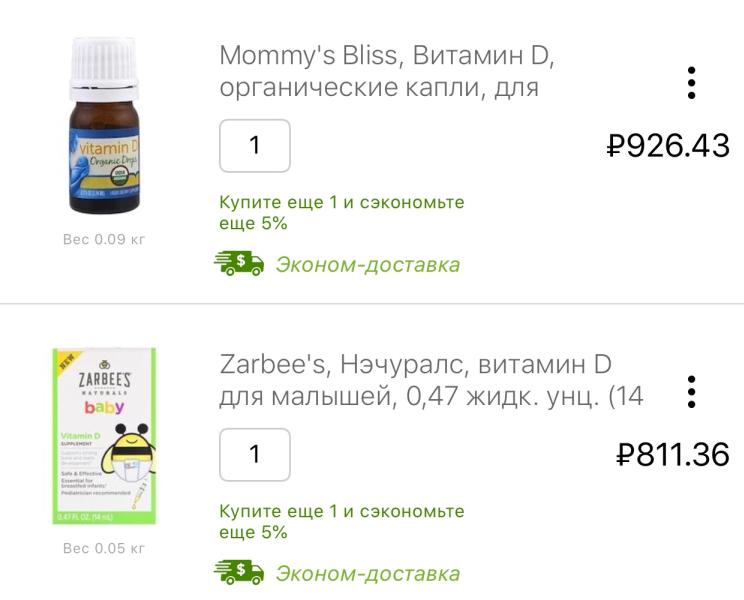Open the Mommy's Bliss Vitamin D bottle image
The width and height of the screenshot is (744, 600).
click(x=104, y=125)
